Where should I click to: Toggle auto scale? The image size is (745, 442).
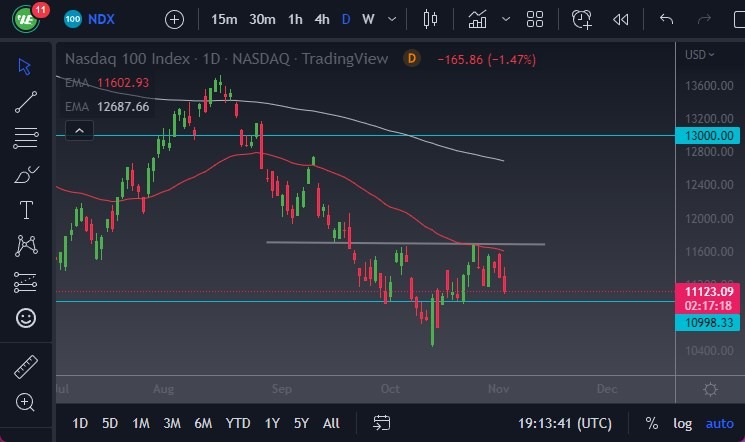tap(719, 423)
